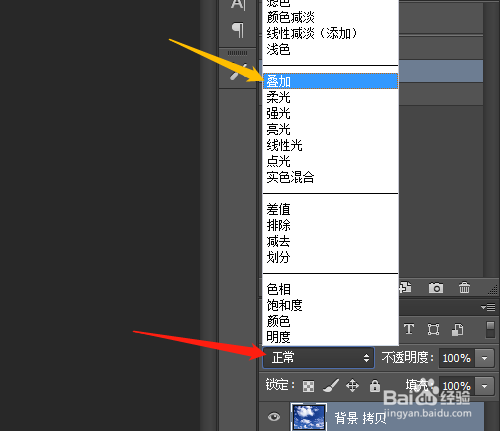Screen dimensions: 500x431
Task: Filter layers by type (T icon)
Action: tap(409, 329)
